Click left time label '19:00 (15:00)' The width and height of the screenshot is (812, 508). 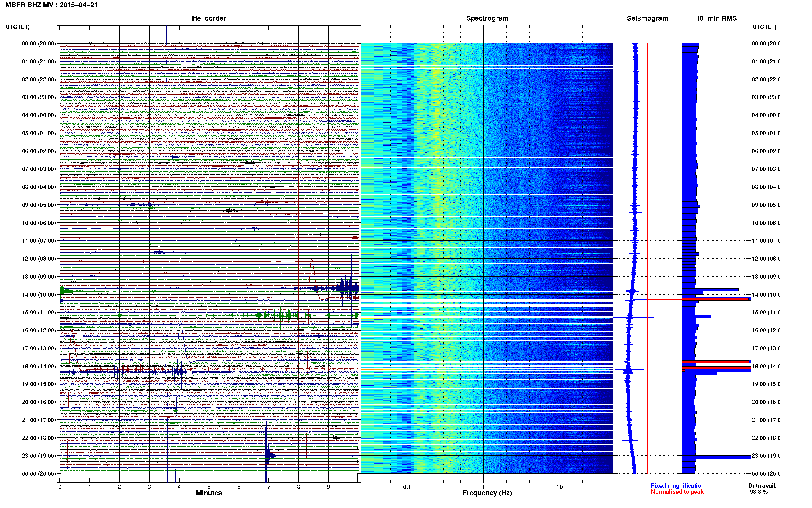pyautogui.click(x=39, y=384)
